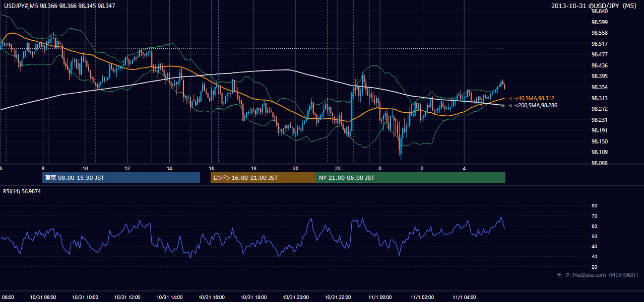
Task: Click price axis label 98.599
Action: point(599,22)
